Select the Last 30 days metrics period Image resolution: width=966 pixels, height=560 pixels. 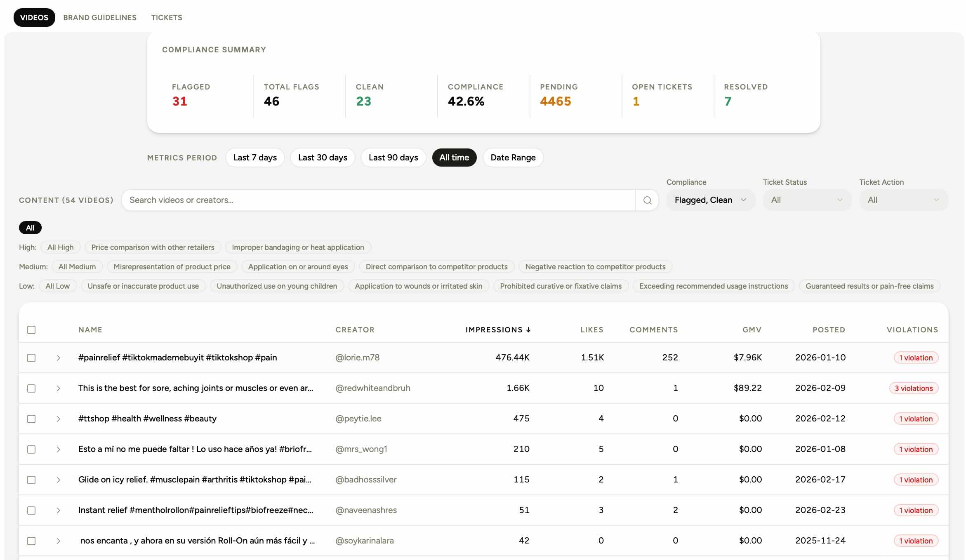323,157
